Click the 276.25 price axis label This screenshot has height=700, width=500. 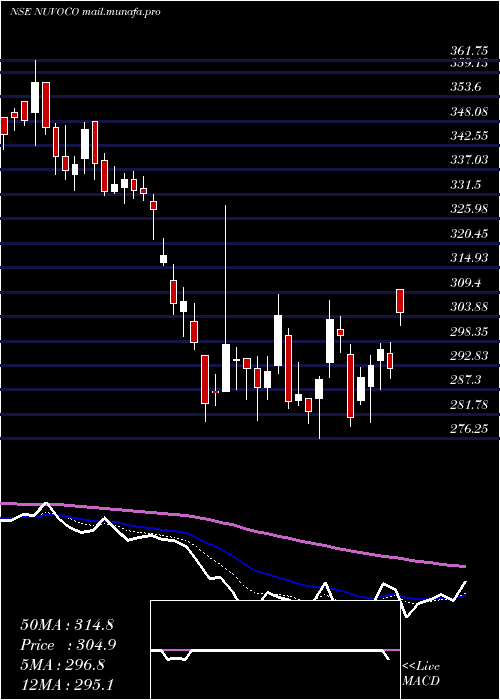[x=468, y=429]
